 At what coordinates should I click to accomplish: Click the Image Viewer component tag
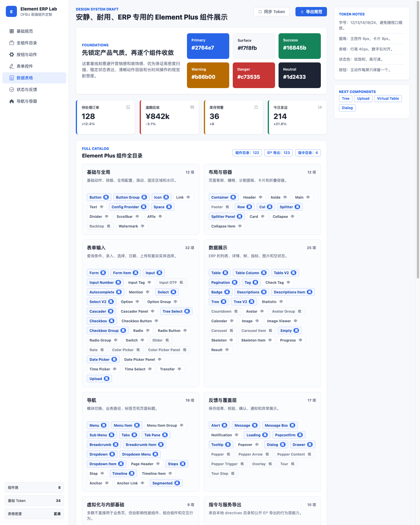[x=283, y=321]
